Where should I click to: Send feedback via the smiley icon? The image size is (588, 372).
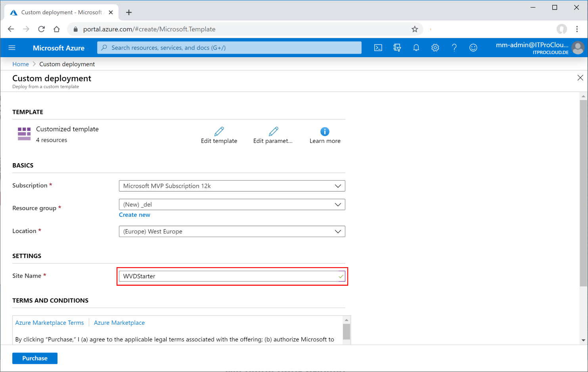tap(473, 48)
